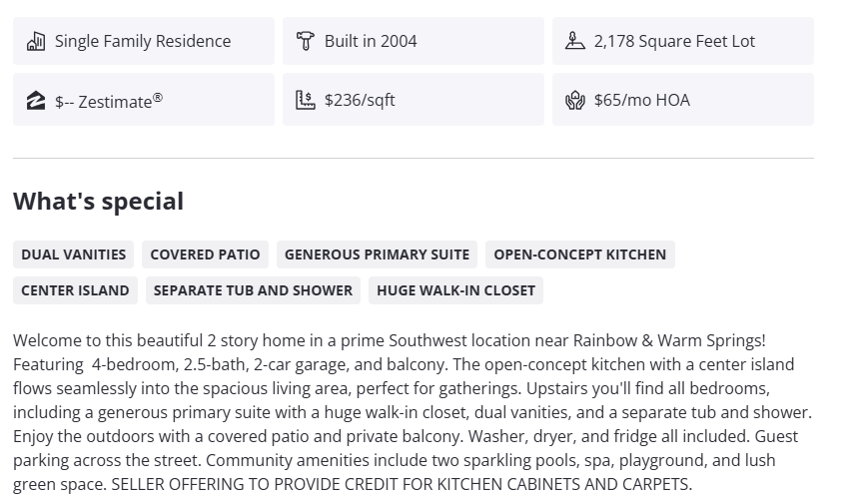
Task: Click the What's special heading
Action: coord(98,201)
